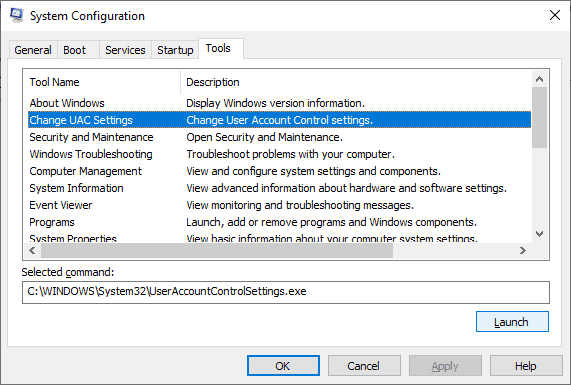Go to the Services tab

tap(125, 50)
